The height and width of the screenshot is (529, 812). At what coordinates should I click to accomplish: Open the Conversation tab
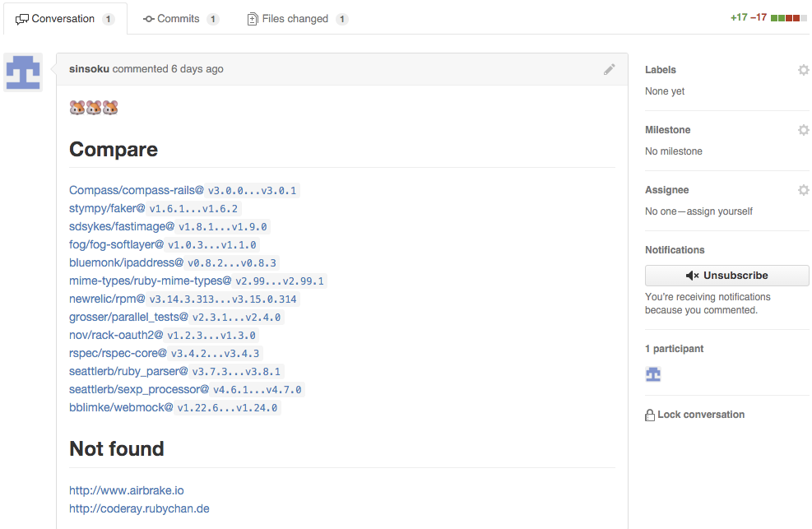[x=65, y=19]
